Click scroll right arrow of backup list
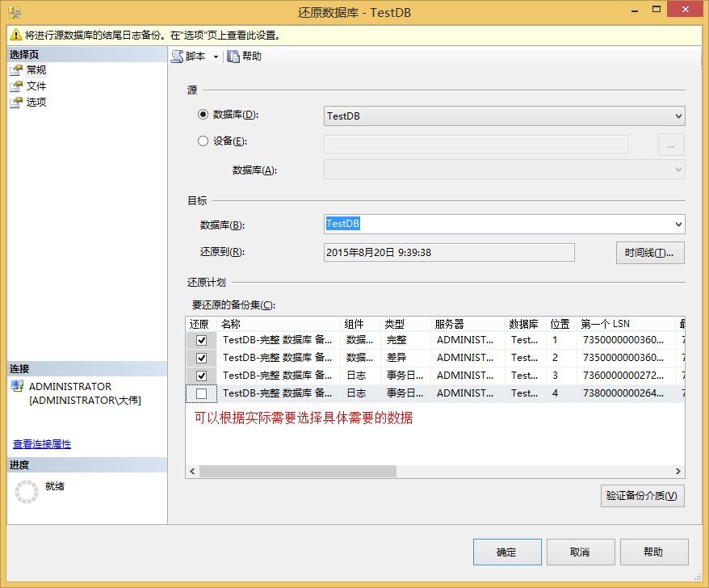 click(678, 472)
